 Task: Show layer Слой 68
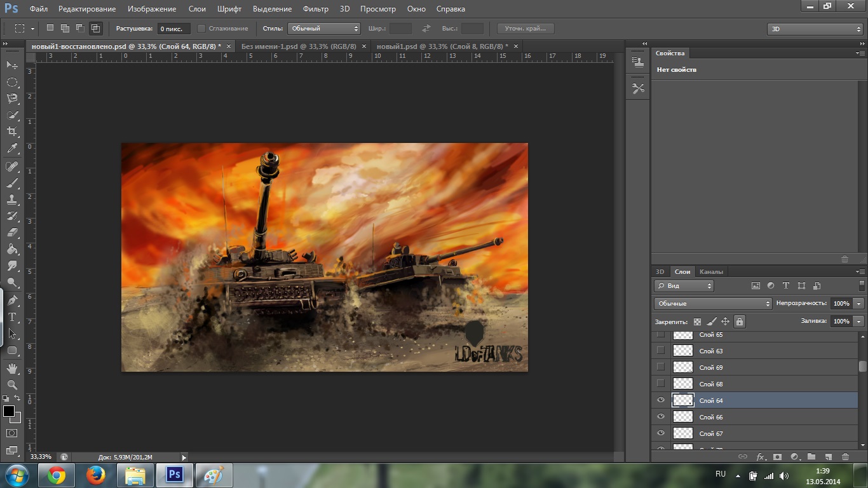[661, 383]
